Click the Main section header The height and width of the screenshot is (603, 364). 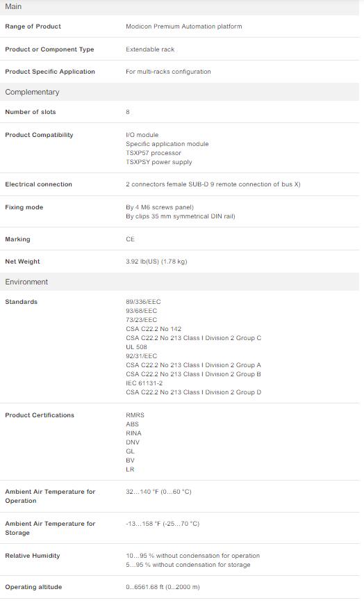point(179,7)
